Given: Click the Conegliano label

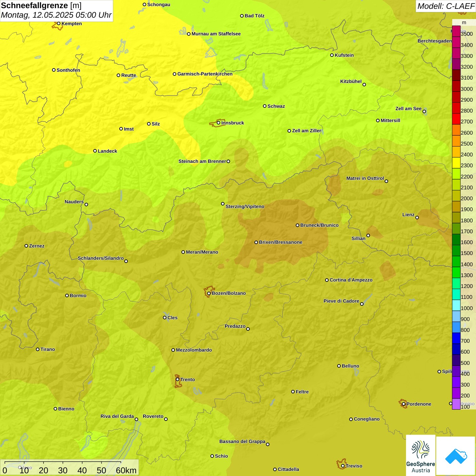Looking at the screenshot, I should click(x=367, y=419).
